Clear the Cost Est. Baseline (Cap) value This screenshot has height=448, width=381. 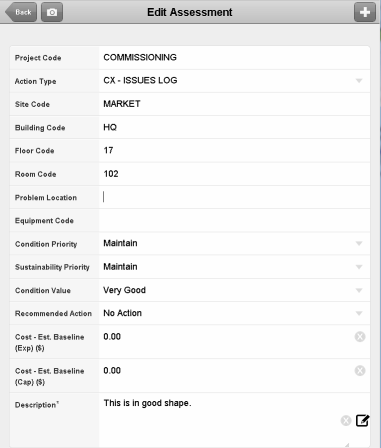(360, 371)
